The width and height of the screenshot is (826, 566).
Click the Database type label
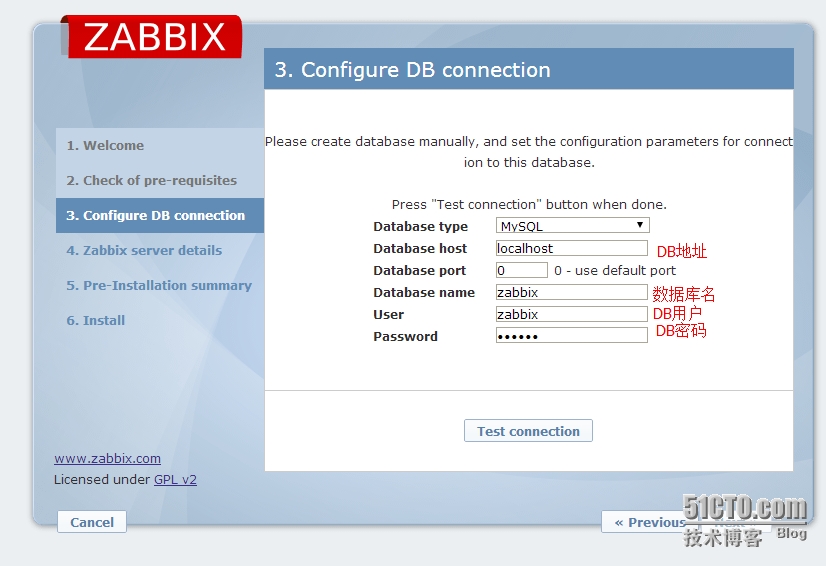420,227
